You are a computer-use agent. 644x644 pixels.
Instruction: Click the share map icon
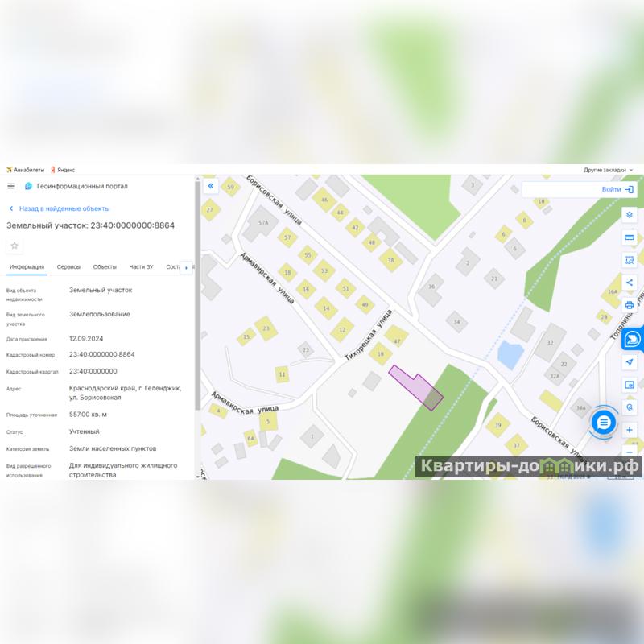point(629,283)
